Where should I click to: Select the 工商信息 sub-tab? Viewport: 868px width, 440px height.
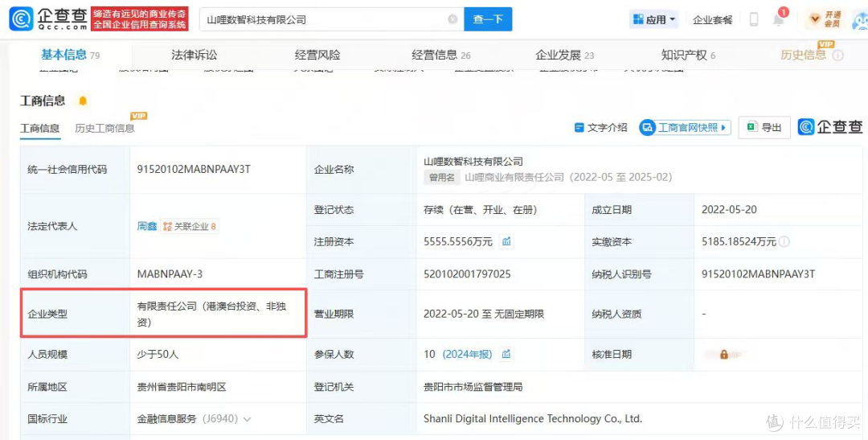pos(40,129)
